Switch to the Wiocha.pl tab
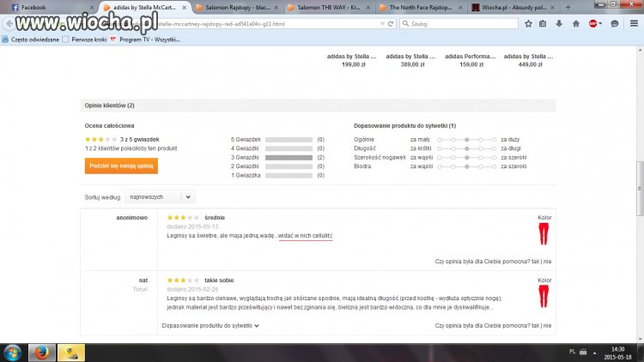The image size is (644, 362). pyautogui.click(x=513, y=8)
